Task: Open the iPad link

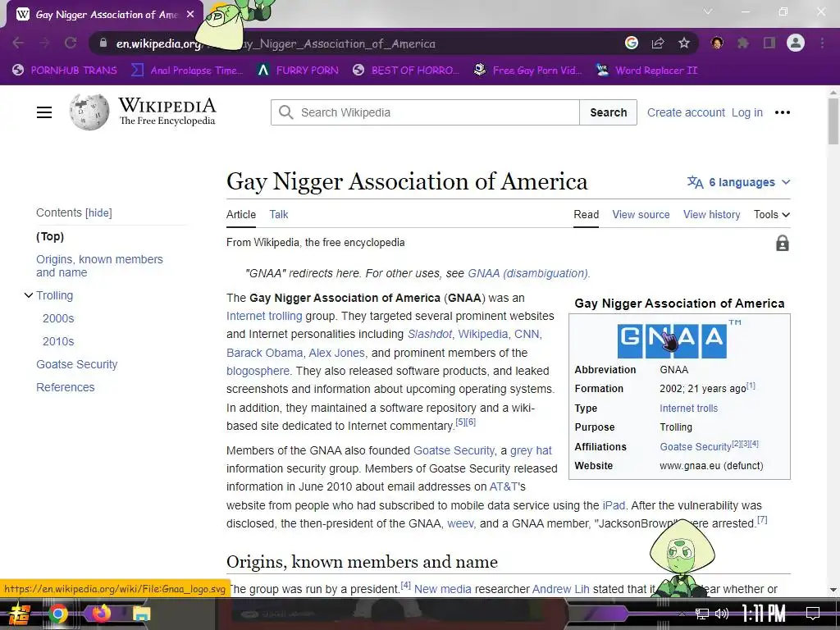Action: coord(614,505)
